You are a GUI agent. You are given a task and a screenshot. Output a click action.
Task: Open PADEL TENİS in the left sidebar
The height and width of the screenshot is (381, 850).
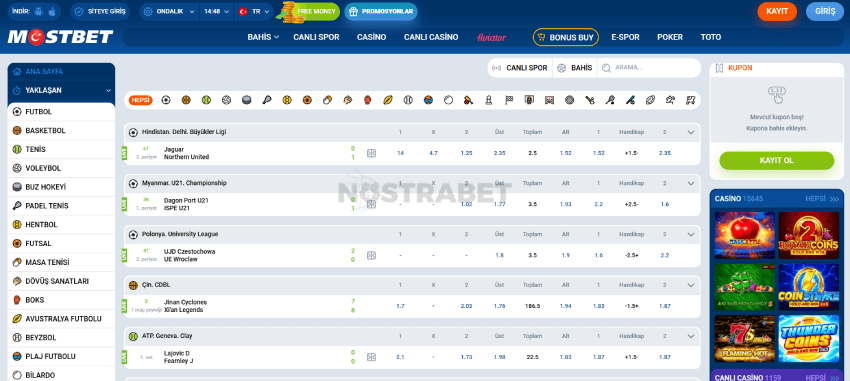[x=61, y=206]
